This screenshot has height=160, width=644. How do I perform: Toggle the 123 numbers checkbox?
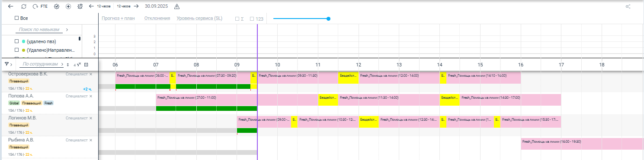[x=252, y=19]
